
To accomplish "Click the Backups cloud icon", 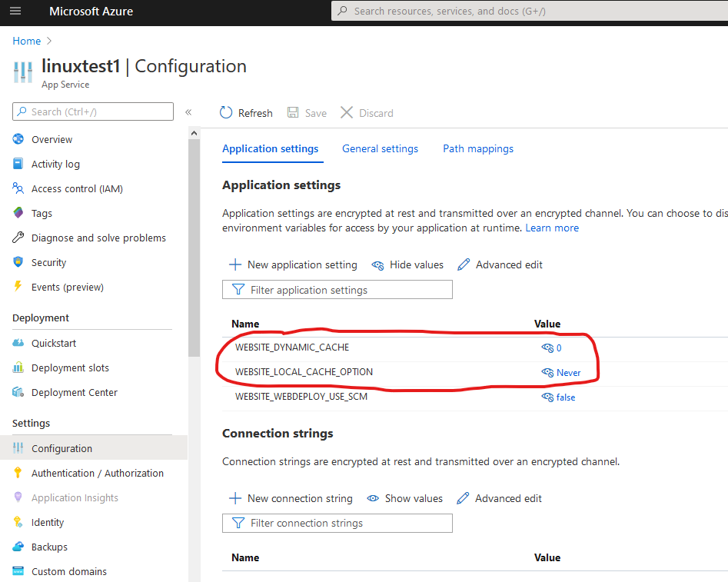I will pos(18,547).
